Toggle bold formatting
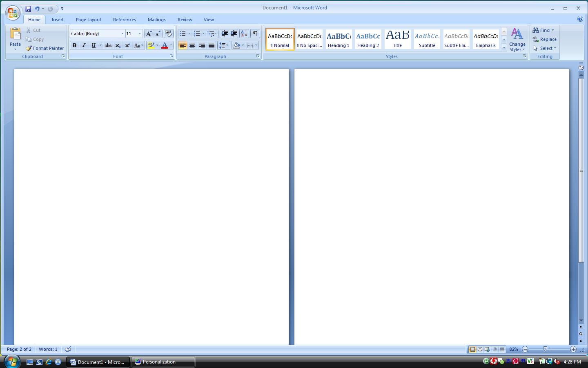The width and height of the screenshot is (588, 368). click(x=74, y=45)
